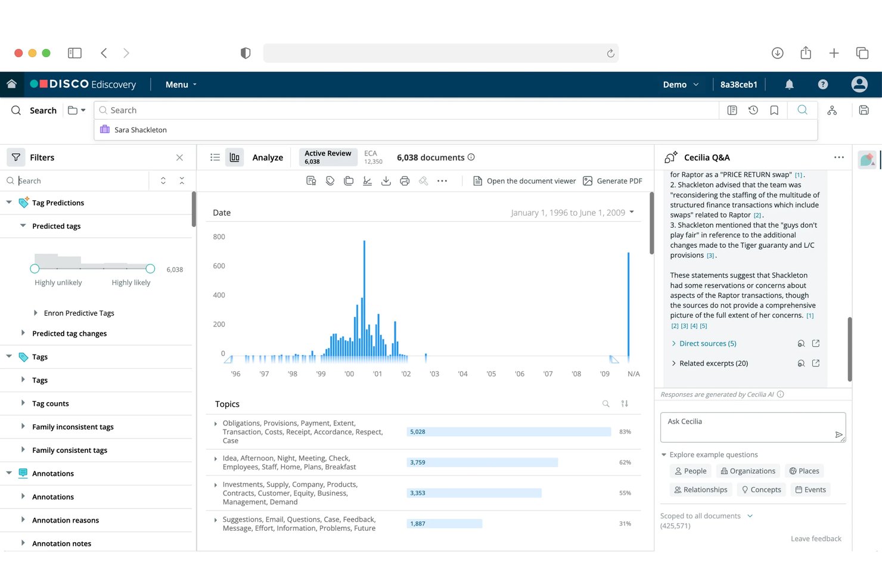Search within Topics using magnifier icon
Screen dimensions: 882x588
coord(606,404)
